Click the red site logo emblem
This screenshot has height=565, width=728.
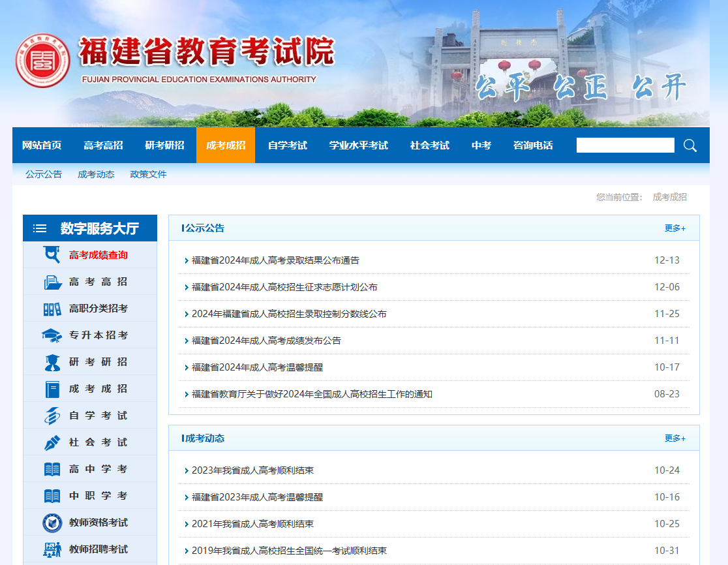(42, 61)
